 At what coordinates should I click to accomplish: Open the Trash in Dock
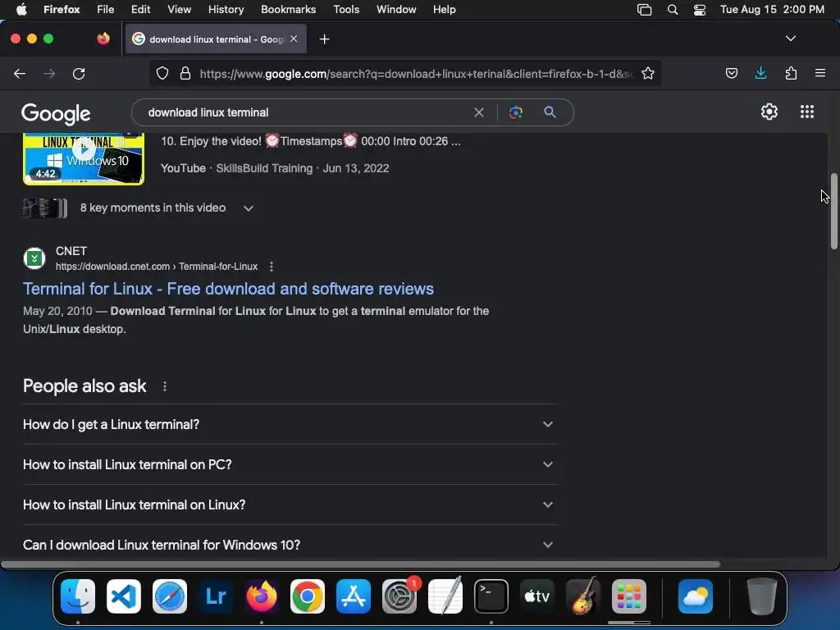click(x=761, y=596)
